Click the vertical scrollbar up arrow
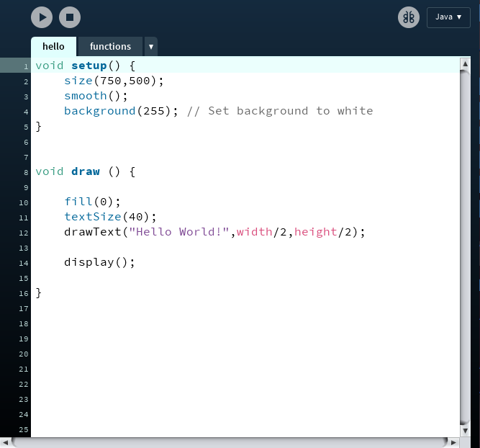 [x=465, y=63]
